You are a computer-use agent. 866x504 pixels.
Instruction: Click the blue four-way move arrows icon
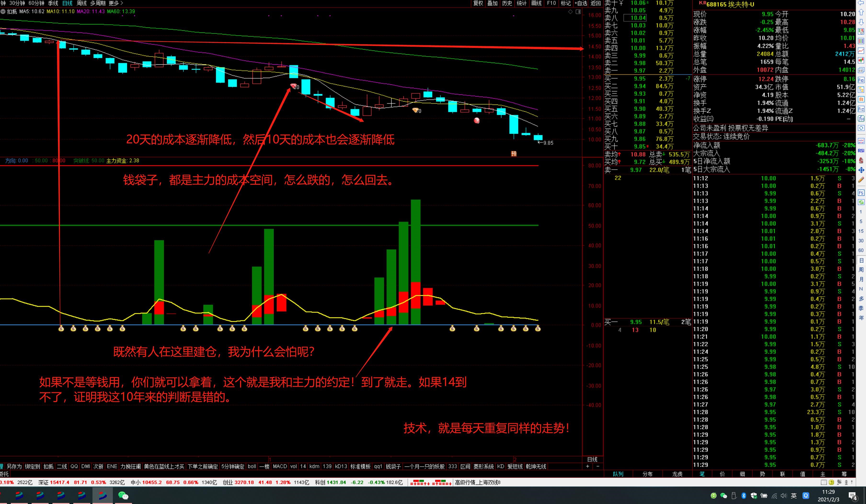(861, 170)
